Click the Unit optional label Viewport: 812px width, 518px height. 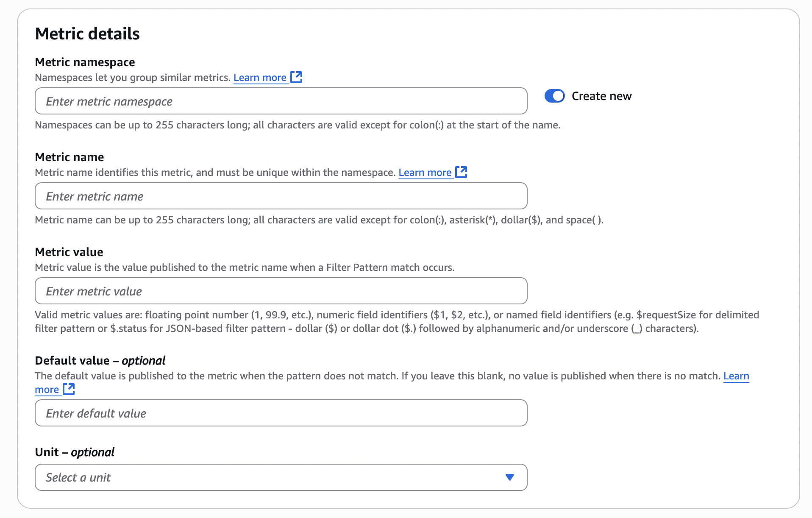[x=75, y=452]
